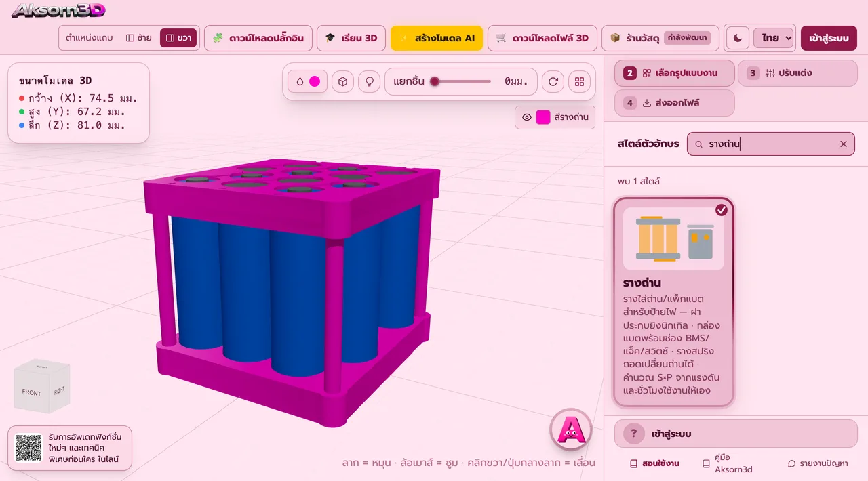Click the pink A mascot assistant icon
Image resolution: width=868 pixels, height=481 pixels.
tap(571, 429)
